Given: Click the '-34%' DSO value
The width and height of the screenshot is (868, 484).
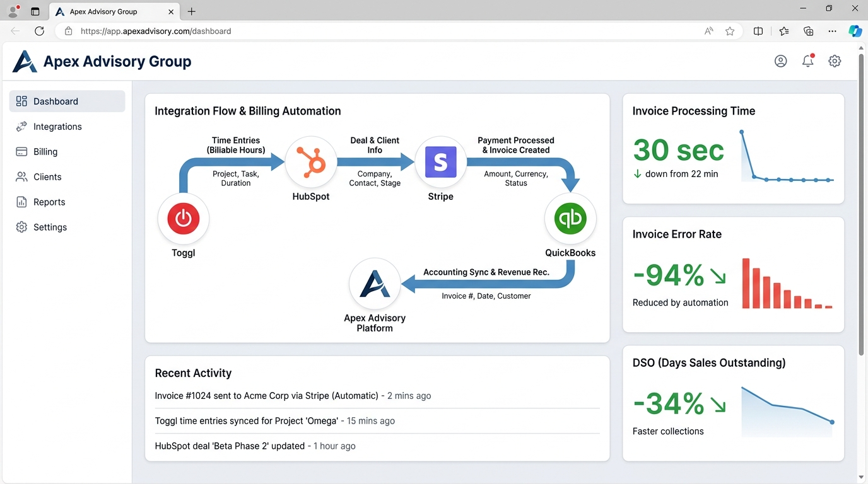Looking at the screenshot, I should tap(668, 404).
